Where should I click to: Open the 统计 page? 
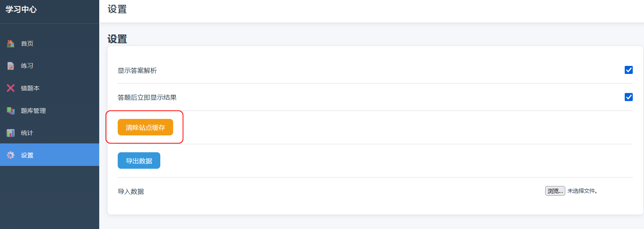pos(49,133)
